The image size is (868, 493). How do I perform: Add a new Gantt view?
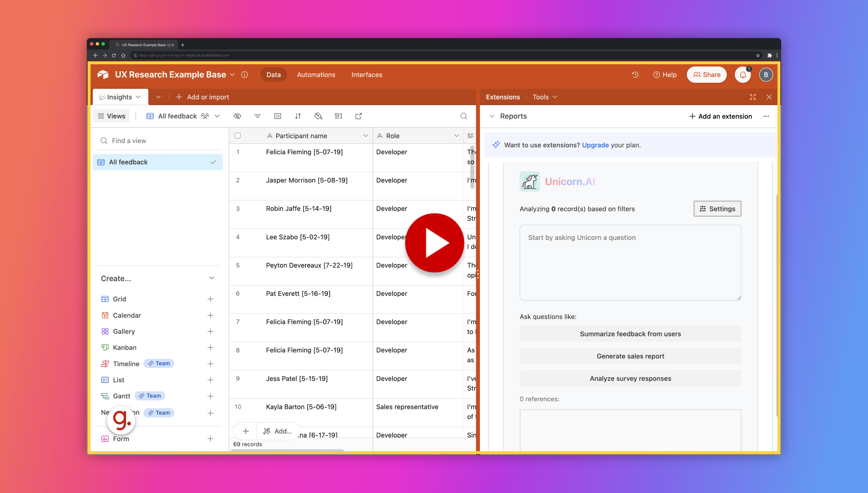[210, 396]
